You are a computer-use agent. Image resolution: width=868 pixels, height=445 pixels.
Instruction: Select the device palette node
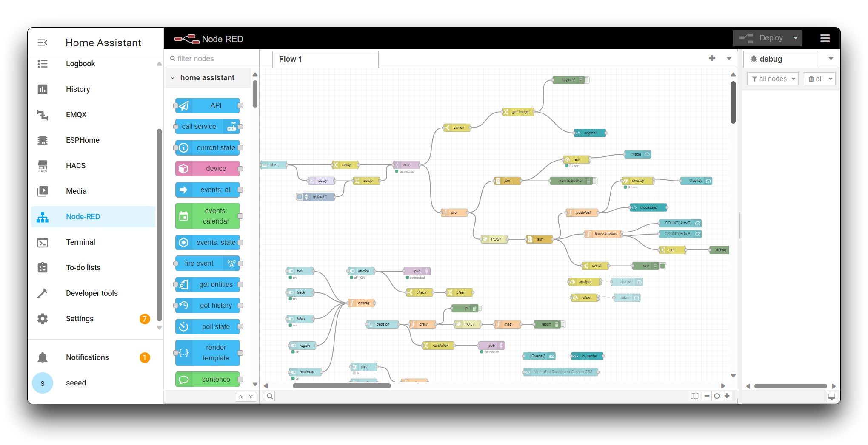tap(208, 169)
